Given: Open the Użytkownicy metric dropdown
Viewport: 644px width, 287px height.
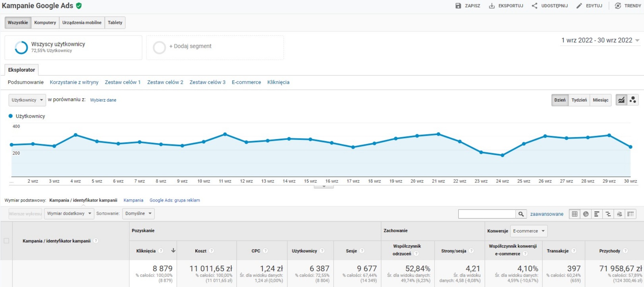Looking at the screenshot, I should 27,100.
